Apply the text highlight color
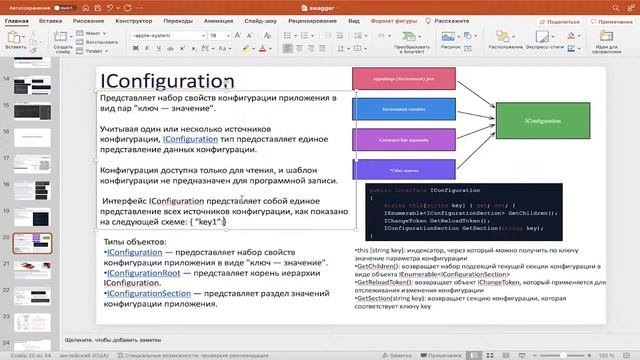 [245, 49]
